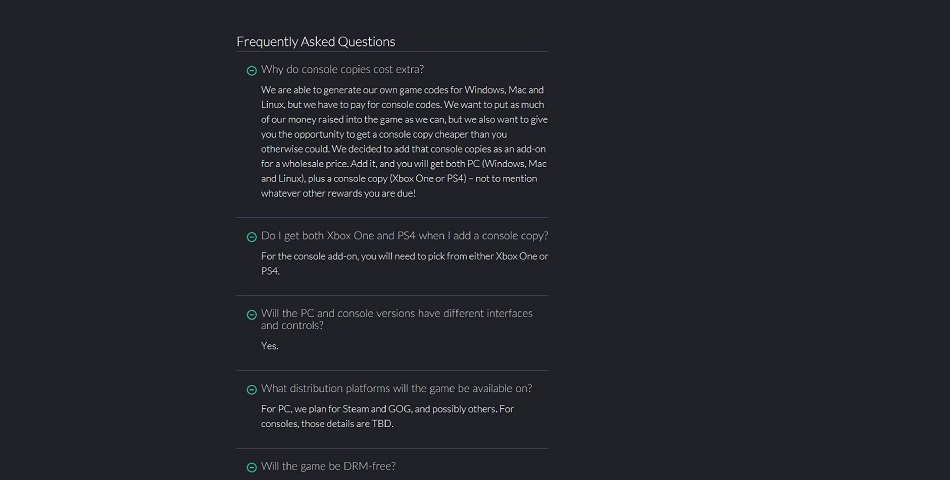Collapse "Do I get both Xbox One and PS4" question
The height and width of the screenshot is (480, 950).
(x=404, y=236)
